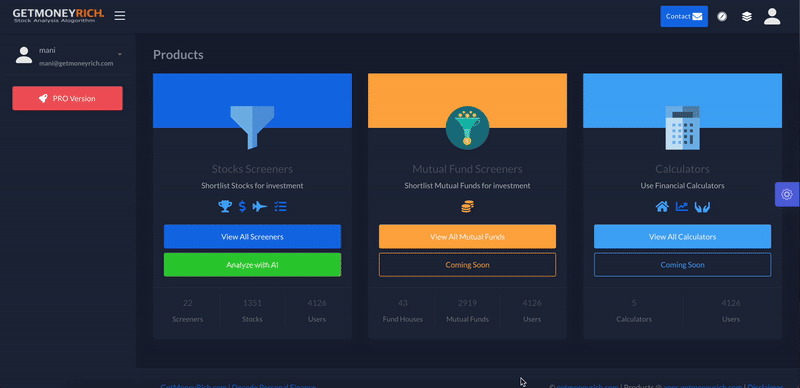The image size is (800, 388).
Task: Click the View All Calculators button
Action: 682,237
